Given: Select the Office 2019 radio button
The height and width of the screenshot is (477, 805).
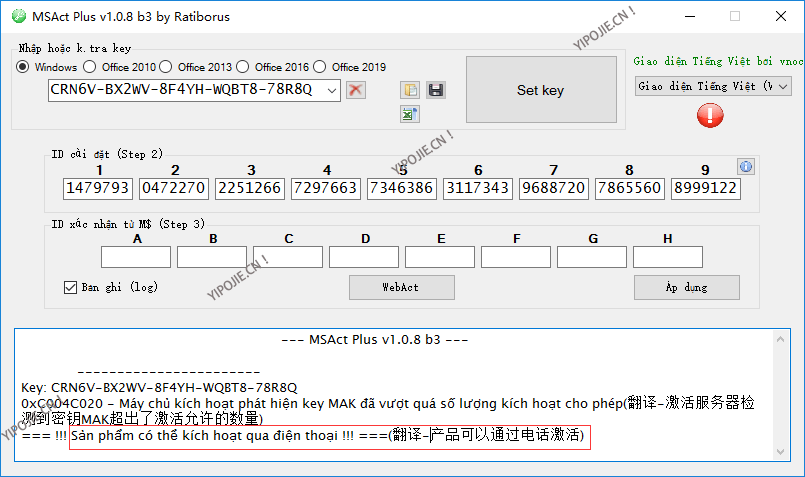Looking at the screenshot, I should click(x=319, y=67).
